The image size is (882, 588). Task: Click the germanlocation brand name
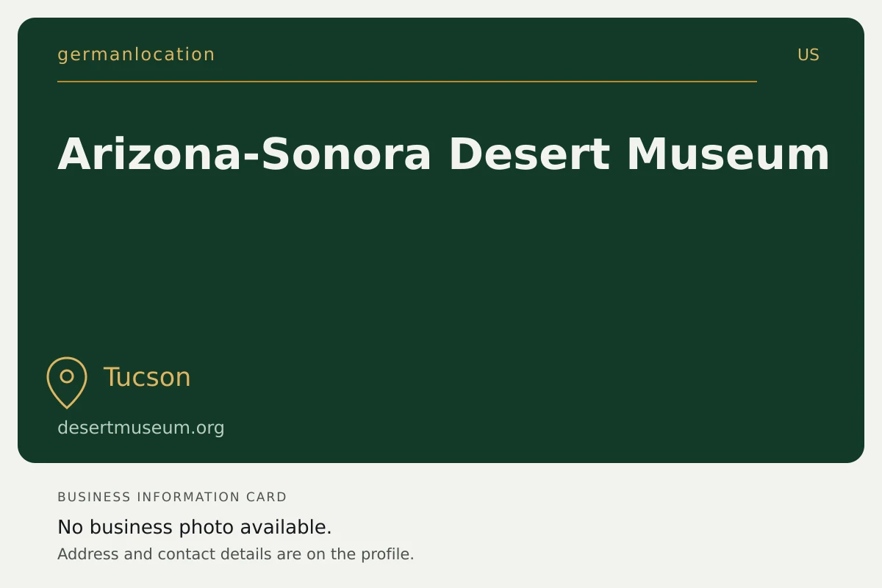click(x=136, y=54)
